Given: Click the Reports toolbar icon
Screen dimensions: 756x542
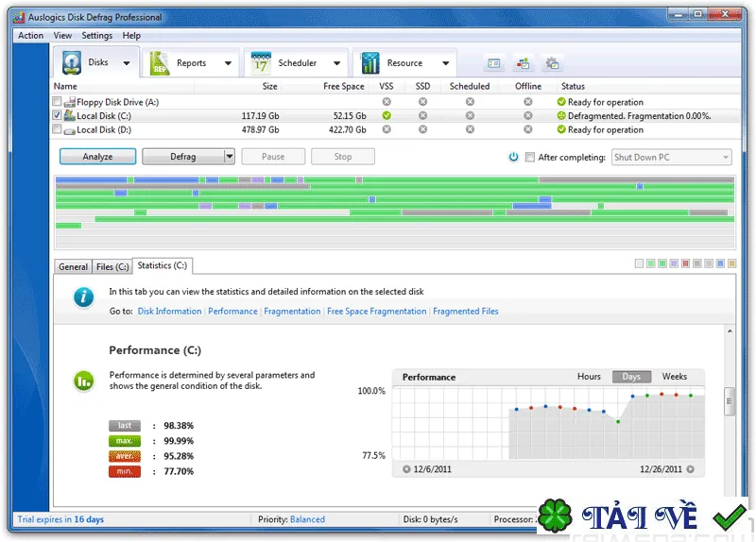Looking at the screenshot, I should point(159,63).
